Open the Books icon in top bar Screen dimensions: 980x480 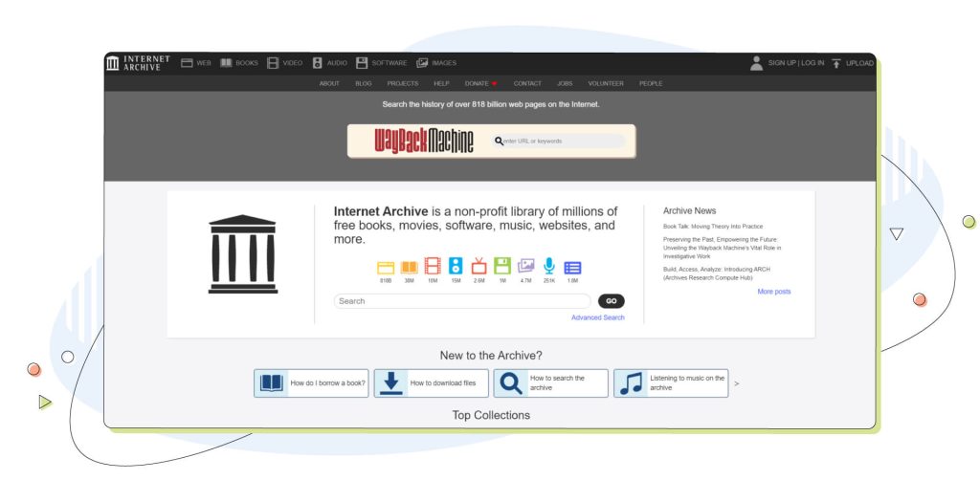coord(226,63)
